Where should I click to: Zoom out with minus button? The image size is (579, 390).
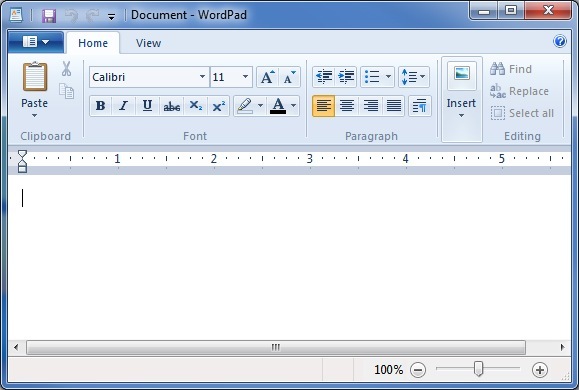pyautogui.click(x=418, y=370)
